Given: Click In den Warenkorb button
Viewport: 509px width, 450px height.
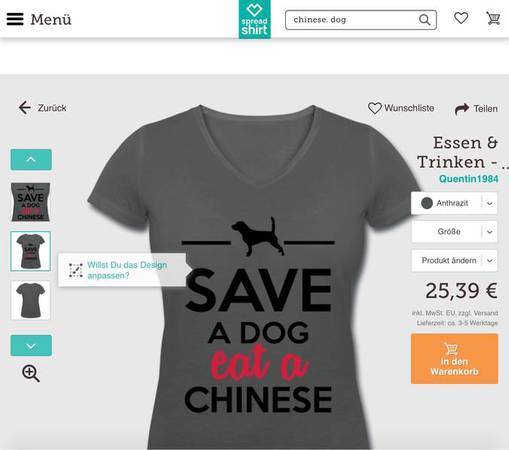Looking at the screenshot, I should point(454,359).
